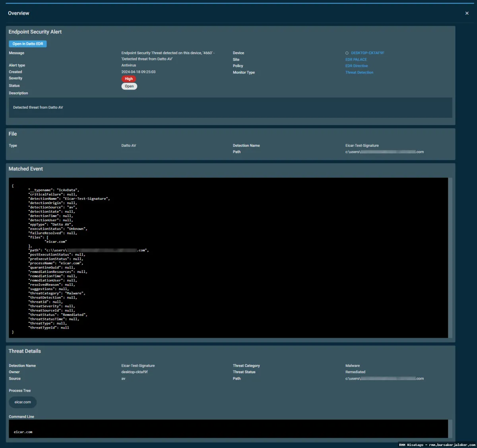Image resolution: width=477 pixels, height=448 pixels.
Task: Click the 'Detected threat from Datto AV' description
Action: click(x=38, y=107)
